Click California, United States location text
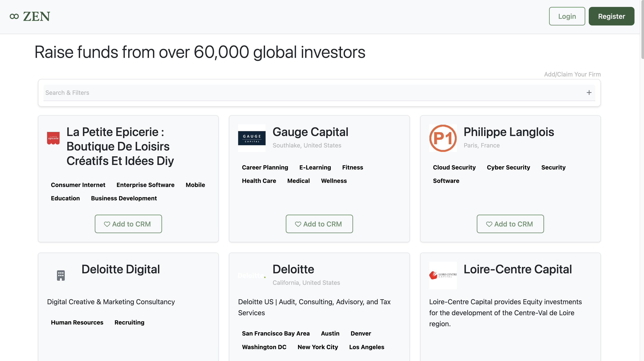The height and width of the screenshot is (361, 644). click(x=306, y=283)
